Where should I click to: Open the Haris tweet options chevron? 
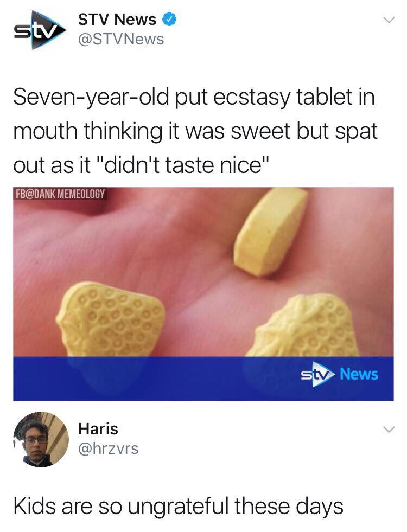389,429
